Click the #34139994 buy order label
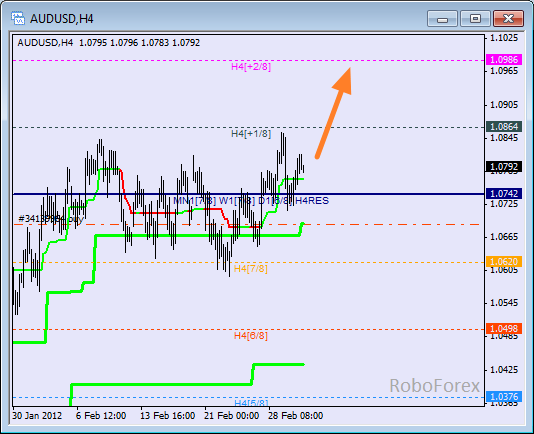Viewport: 534px width, 434px height. pyautogui.click(x=51, y=219)
